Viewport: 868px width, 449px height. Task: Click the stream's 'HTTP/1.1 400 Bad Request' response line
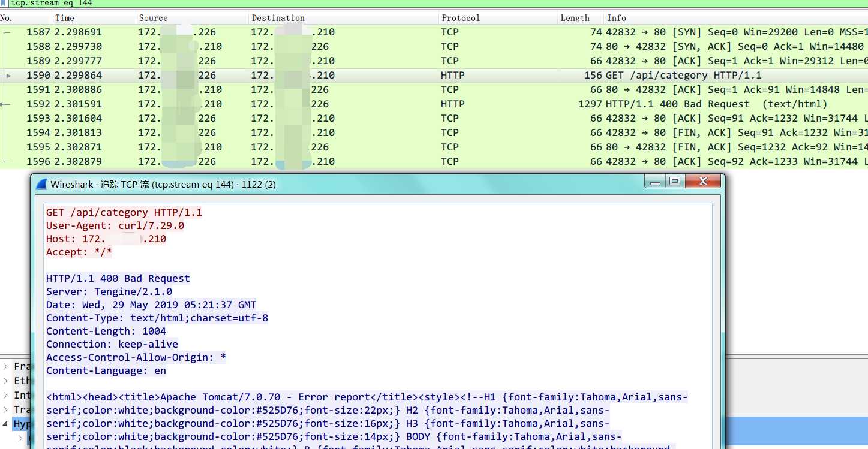[x=118, y=278]
